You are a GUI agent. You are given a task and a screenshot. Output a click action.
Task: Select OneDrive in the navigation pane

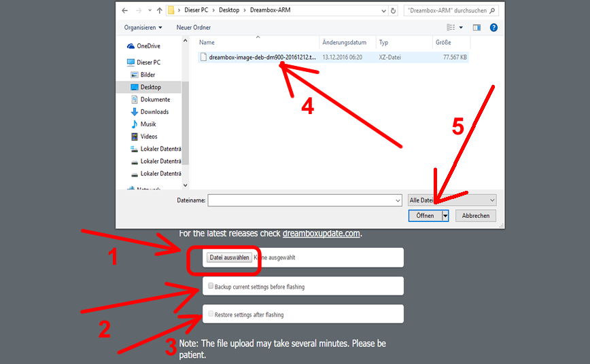click(x=147, y=46)
